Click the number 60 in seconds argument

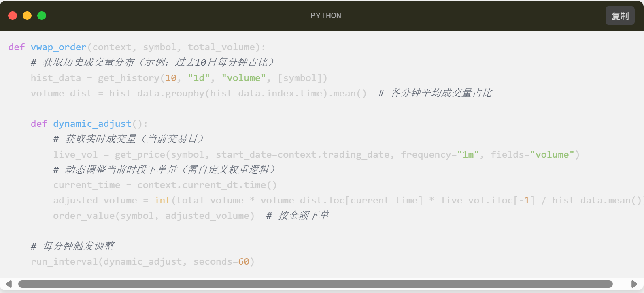coord(244,261)
